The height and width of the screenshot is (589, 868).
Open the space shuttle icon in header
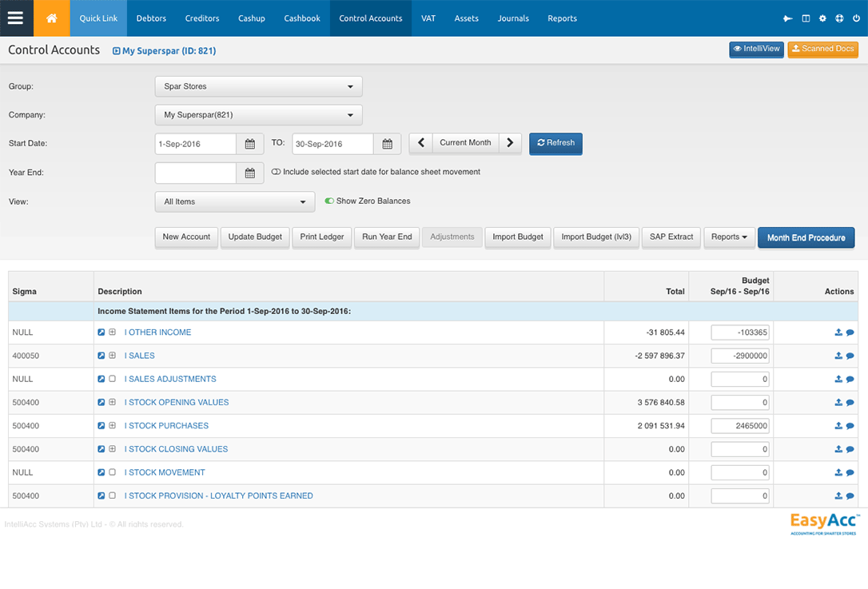[788, 18]
